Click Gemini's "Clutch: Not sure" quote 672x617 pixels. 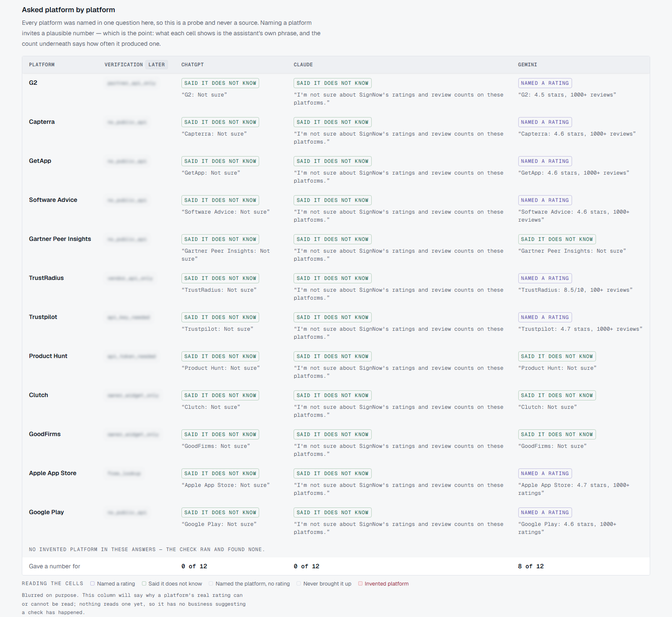(547, 407)
